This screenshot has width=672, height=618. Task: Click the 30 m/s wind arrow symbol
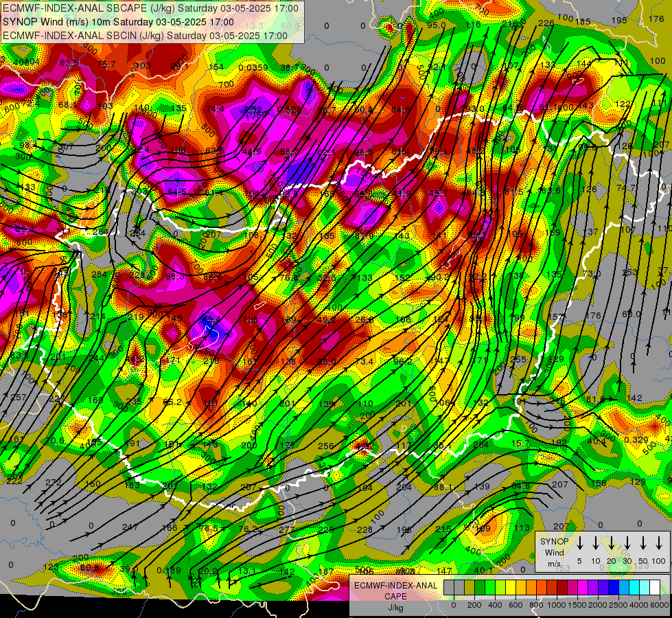click(x=627, y=542)
